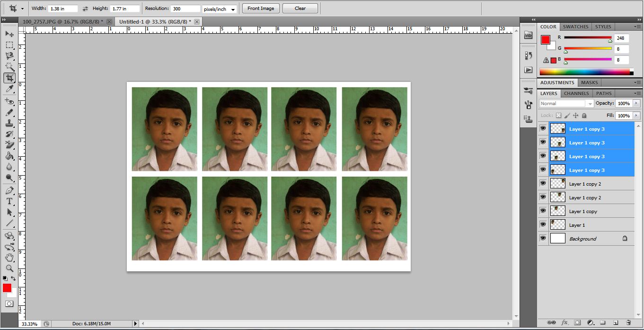Image resolution: width=644 pixels, height=330 pixels.
Task: Switch to the Channels tab
Action: coord(576,93)
